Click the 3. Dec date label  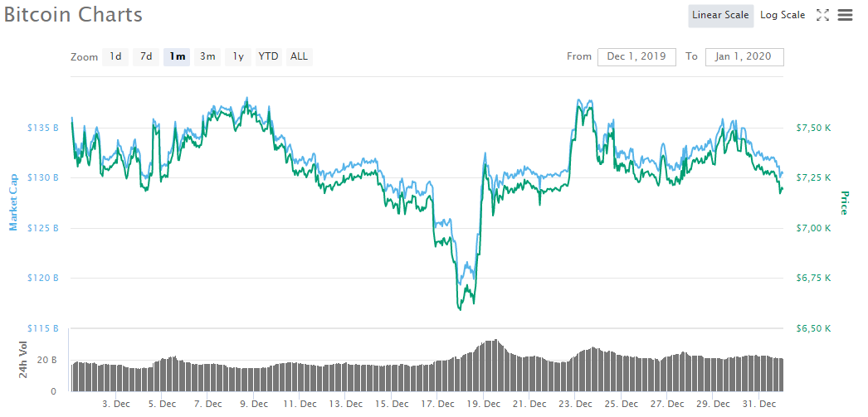(x=115, y=405)
